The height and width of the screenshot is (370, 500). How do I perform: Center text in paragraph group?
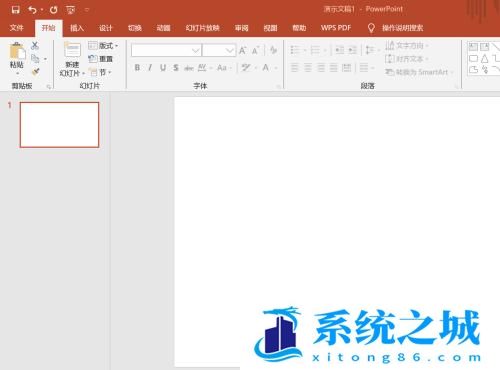[x=308, y=68]
